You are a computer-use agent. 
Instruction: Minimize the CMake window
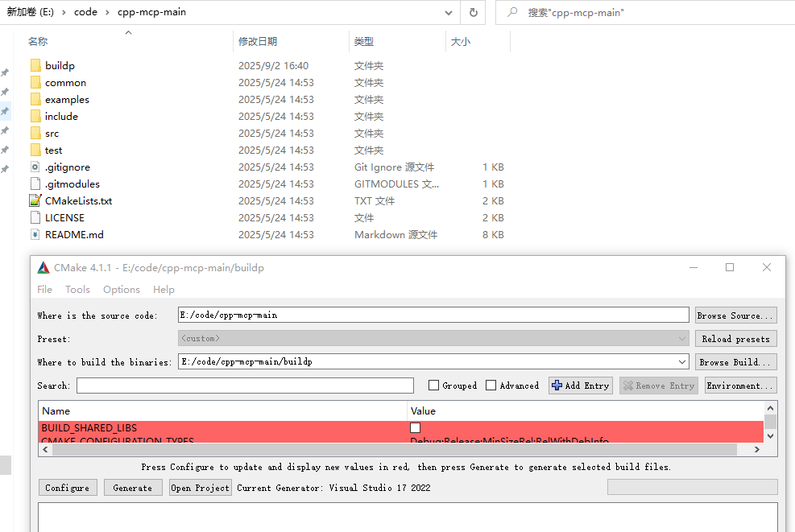693,267
